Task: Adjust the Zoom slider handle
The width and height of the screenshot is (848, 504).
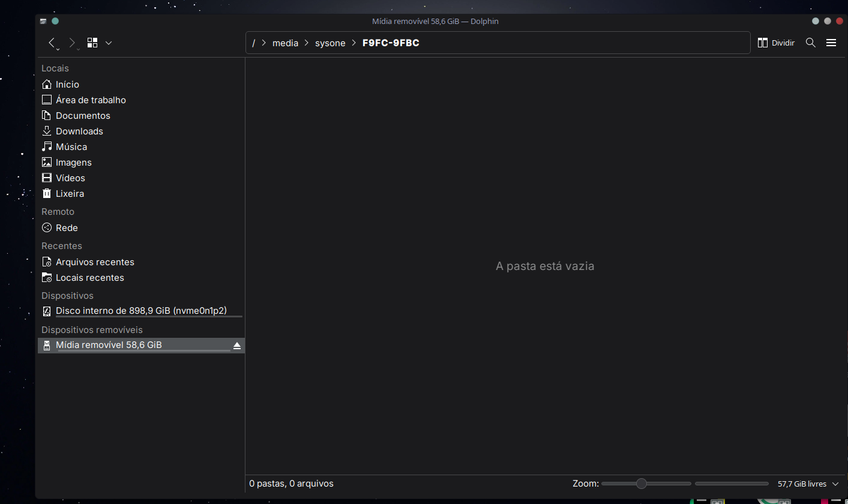Action: 641,484
